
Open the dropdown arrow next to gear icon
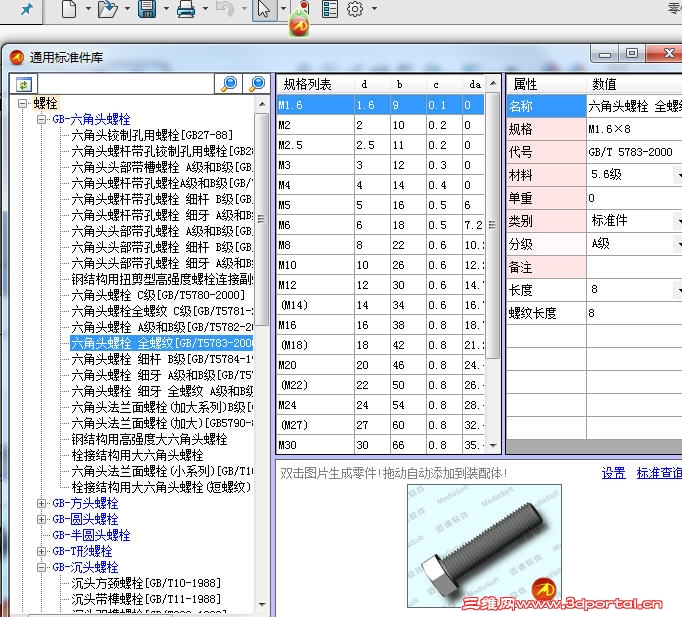(374, 9)
